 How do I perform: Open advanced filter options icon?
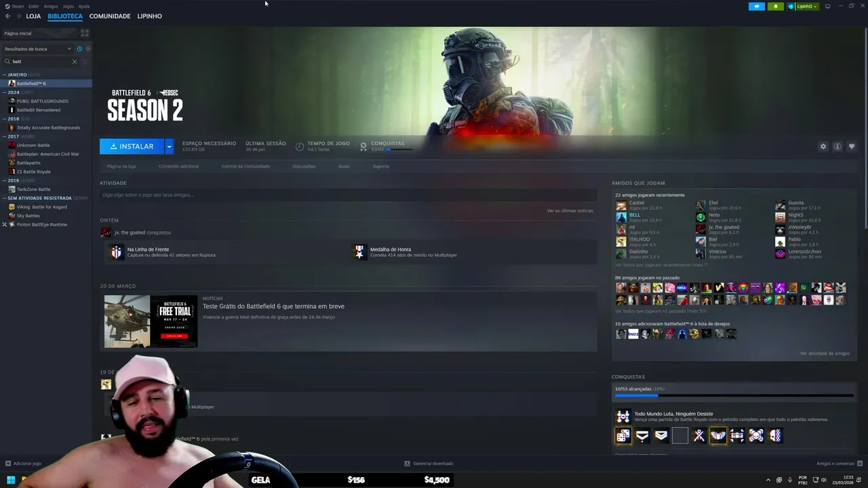pyautogui.click(x=85, y=62)
